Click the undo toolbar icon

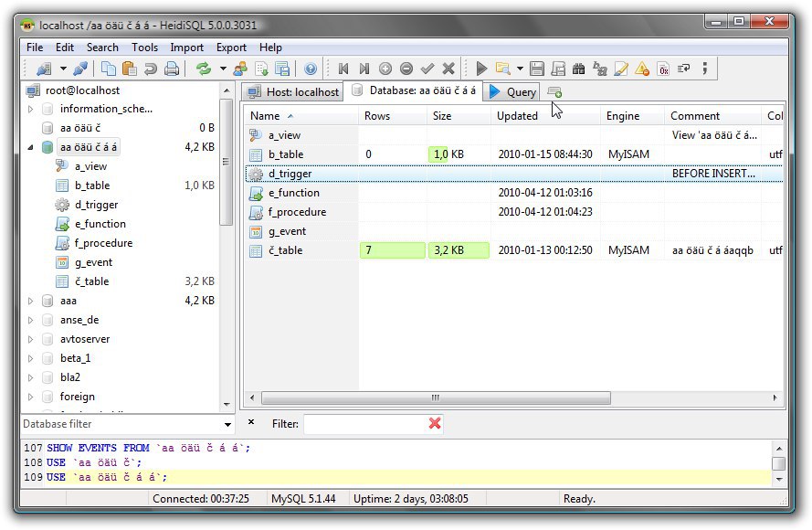tap(150, 69)
